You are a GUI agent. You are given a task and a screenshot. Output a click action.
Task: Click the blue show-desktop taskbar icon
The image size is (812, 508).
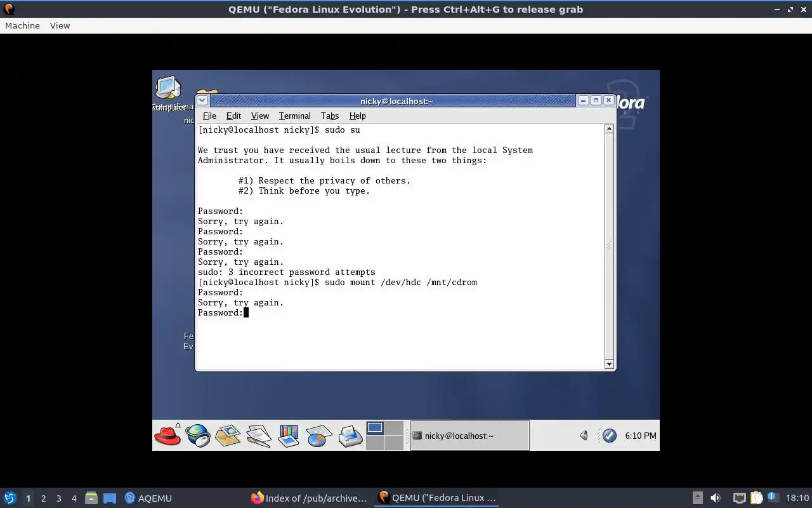(110, 498)
